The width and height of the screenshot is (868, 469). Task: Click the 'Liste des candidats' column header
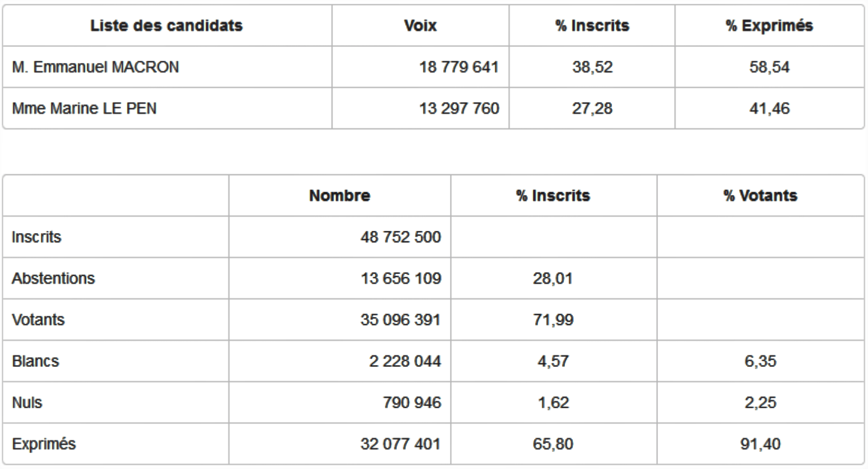pos(166,25)
